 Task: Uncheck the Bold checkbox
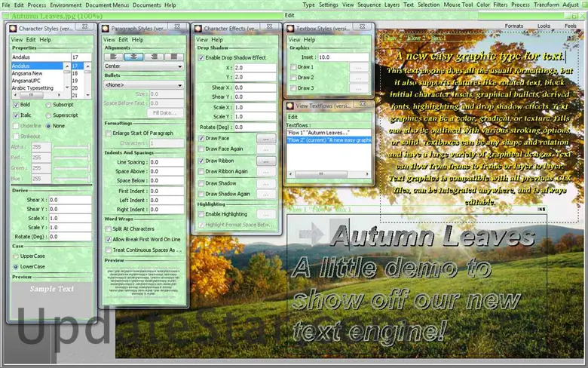tap(16, 105)
